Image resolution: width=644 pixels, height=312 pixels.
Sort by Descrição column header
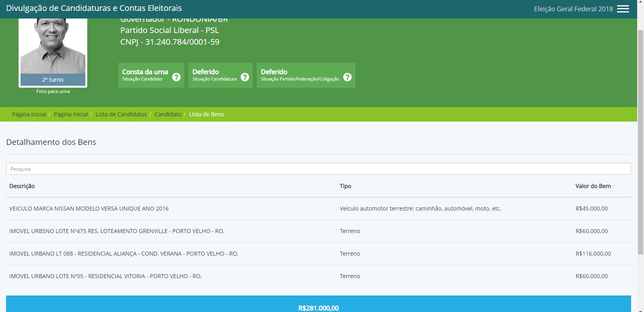[x=22, y=186]
